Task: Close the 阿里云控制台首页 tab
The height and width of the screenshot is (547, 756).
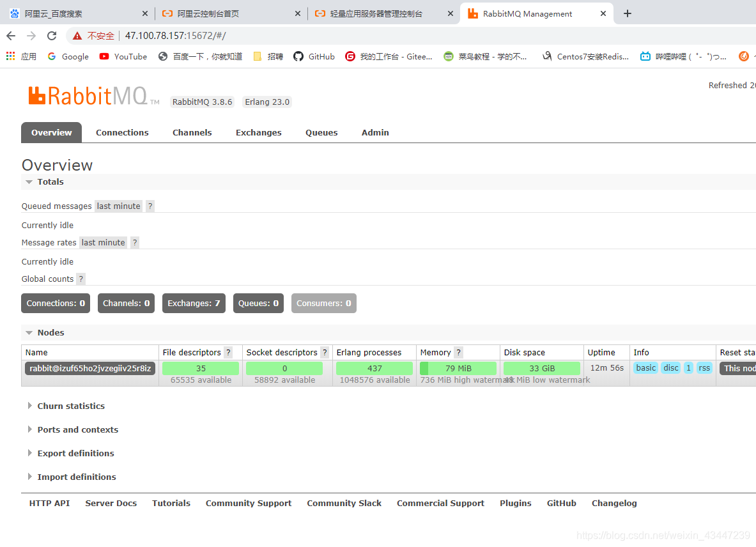Action: (298, 14)
